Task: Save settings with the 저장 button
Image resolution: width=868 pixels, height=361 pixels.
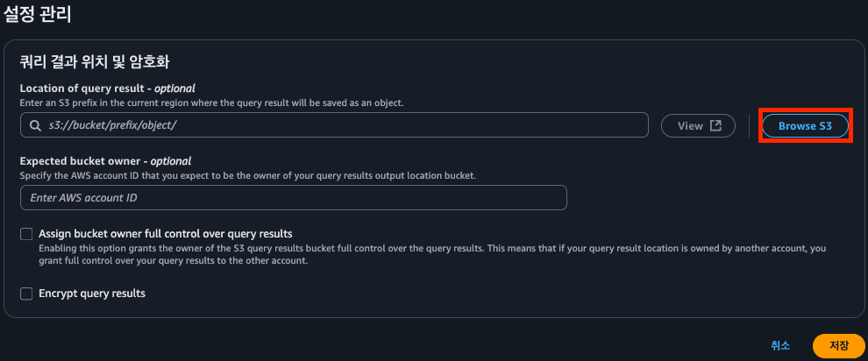Action: [x=838, y=345]
